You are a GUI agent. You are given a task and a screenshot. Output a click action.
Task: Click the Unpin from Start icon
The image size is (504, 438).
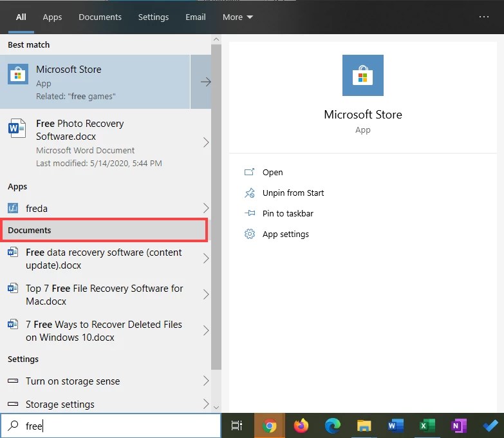(x=250, y=193)
